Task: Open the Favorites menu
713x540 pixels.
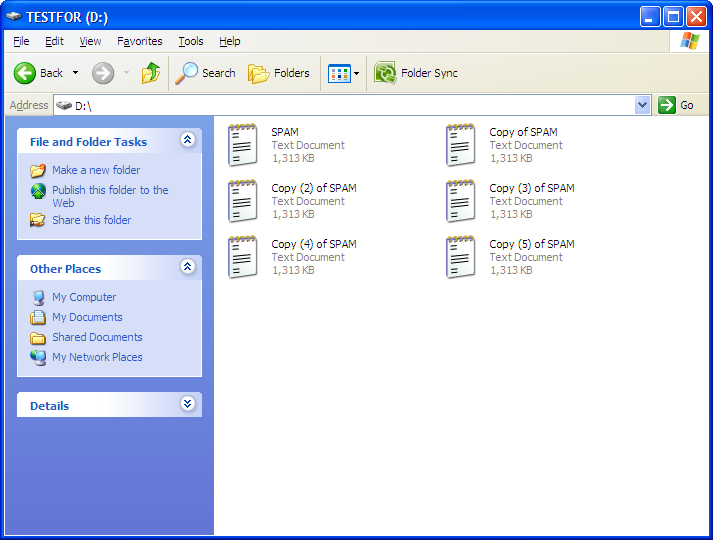Action: 140,41
